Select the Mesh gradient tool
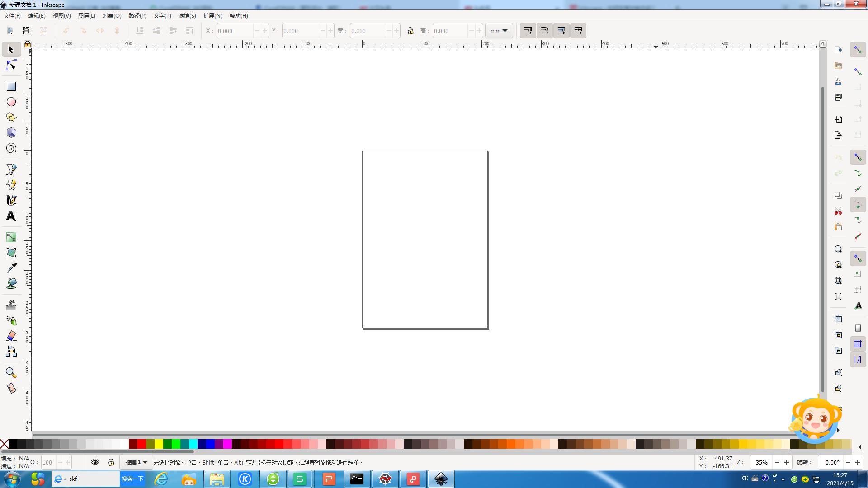This screenshot has width=868, height=488. 11,252
